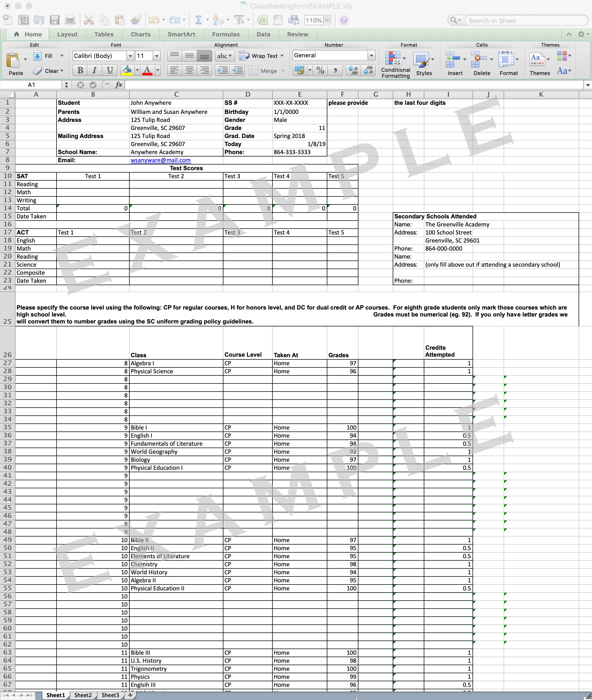Click Increase decimal icon
Viewport: 592px width, 700px height.
353,70
